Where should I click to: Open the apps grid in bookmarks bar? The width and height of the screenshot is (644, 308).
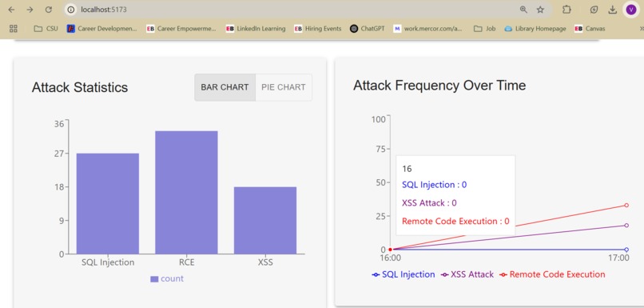coord(13,28)
